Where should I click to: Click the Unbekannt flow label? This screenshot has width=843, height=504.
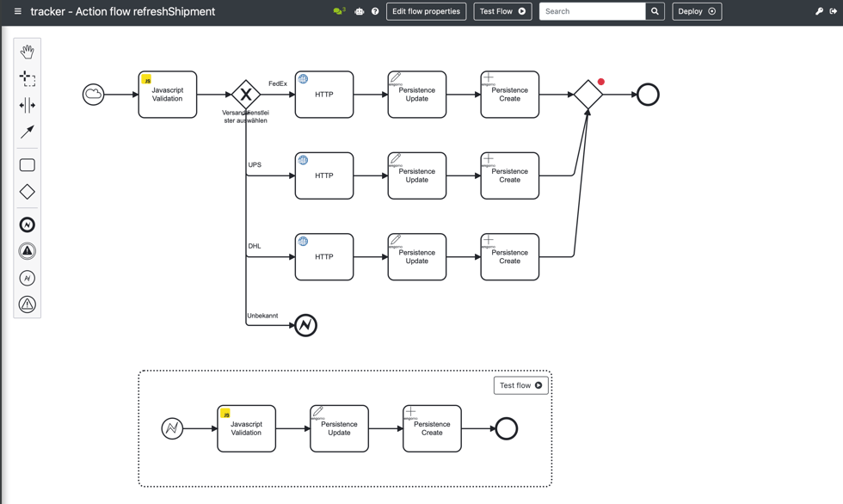[263, 316]
